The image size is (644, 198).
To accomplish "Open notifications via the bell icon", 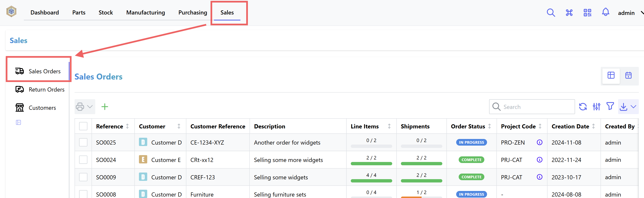I will point(605,12).
